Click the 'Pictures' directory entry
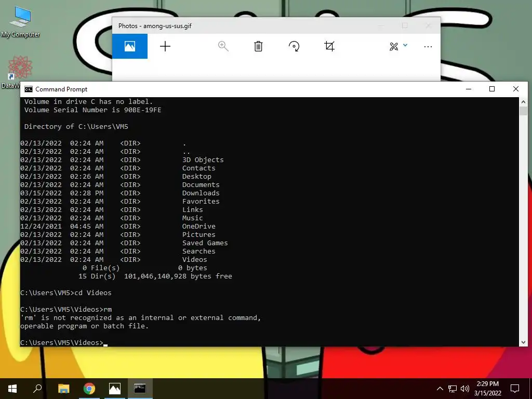Screen dimensions: 532x399 pyautogui.click(x=199, y=234)
